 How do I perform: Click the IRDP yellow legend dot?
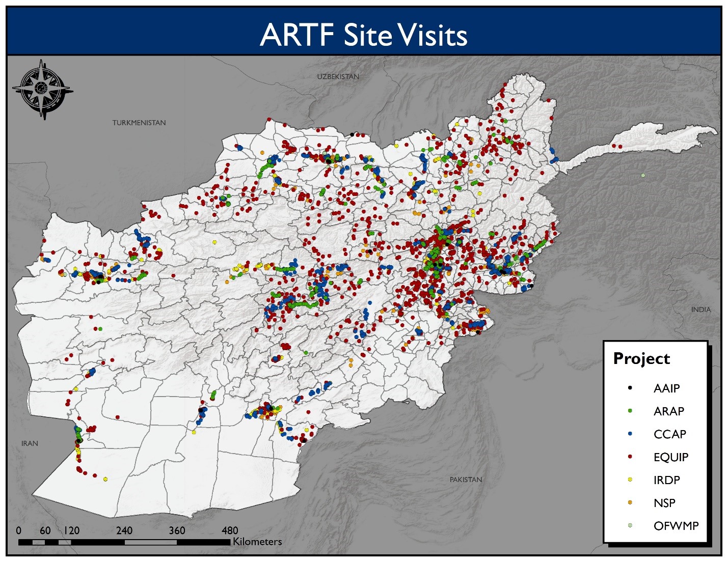click(630, 480)
